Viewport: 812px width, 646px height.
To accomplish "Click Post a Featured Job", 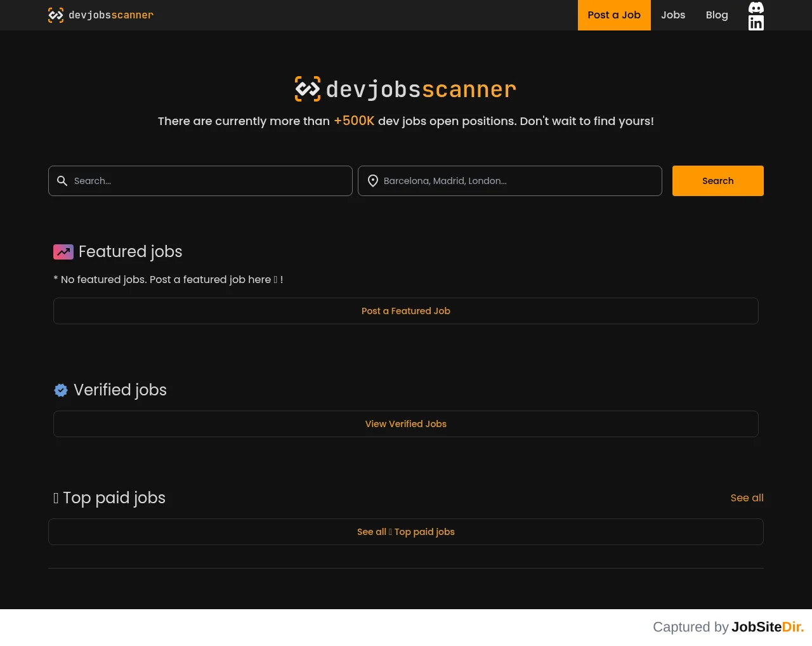I will click(406, 311).
